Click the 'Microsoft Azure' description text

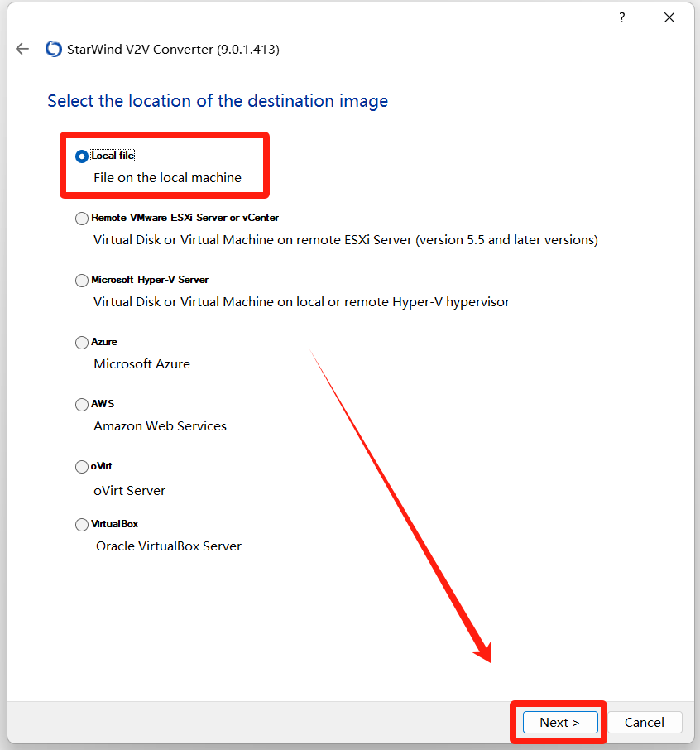click(x=141, y=364)
